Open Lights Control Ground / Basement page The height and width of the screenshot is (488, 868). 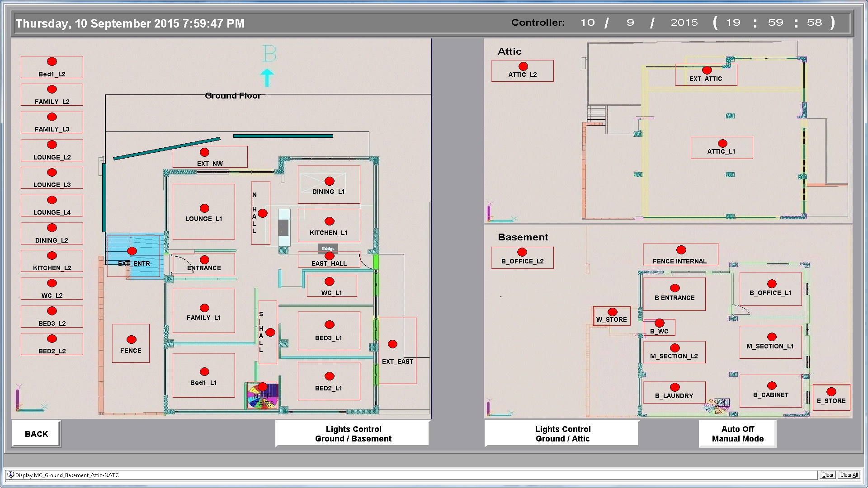(x=353, y=434)
